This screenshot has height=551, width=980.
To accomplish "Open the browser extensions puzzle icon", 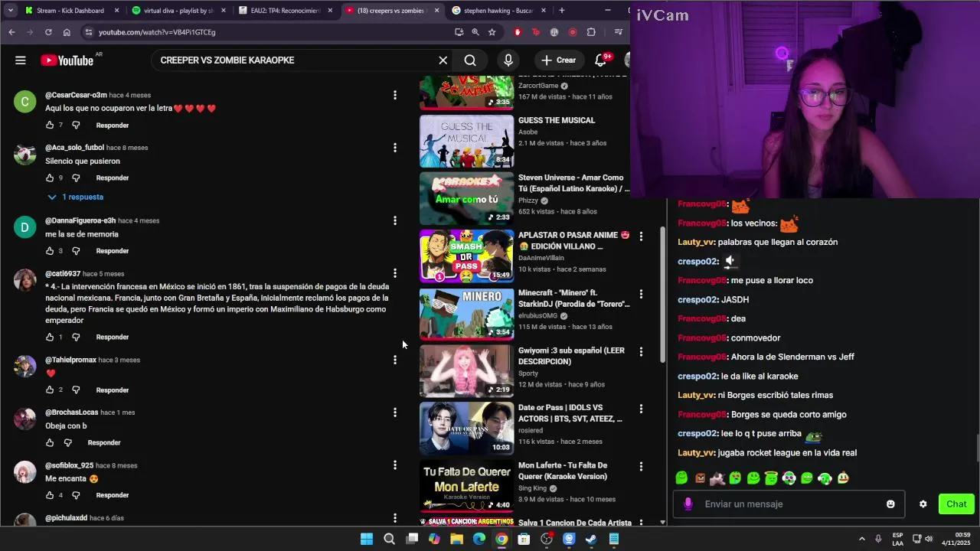I will (591, 32).
